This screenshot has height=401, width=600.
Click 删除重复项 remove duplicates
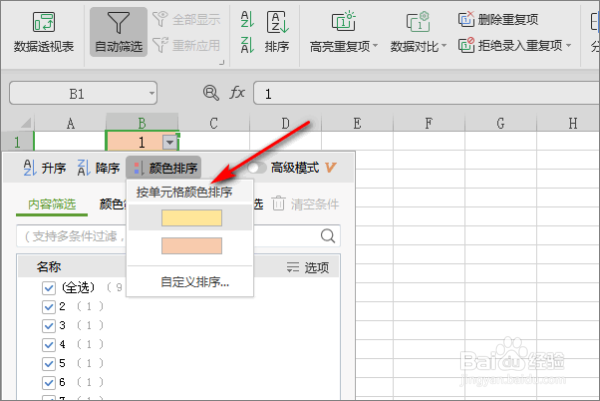point(498,19)
